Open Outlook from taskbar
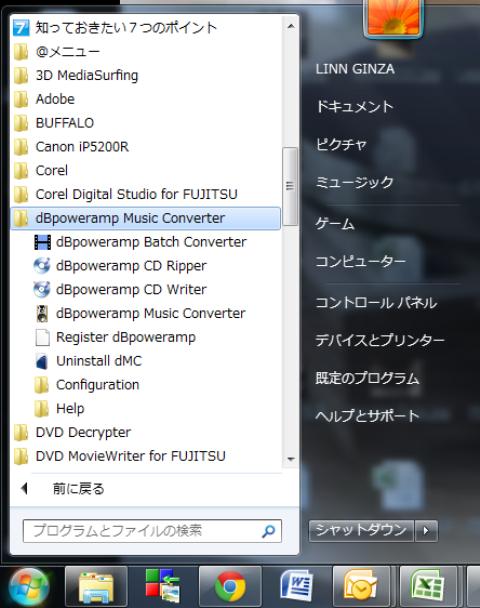This screenshot has height=608, width=480. tap(361, 587)
